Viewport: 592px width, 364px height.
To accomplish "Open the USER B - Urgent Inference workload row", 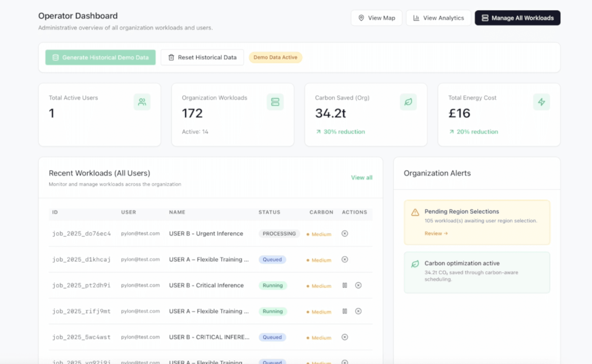I will click(206, 233).
